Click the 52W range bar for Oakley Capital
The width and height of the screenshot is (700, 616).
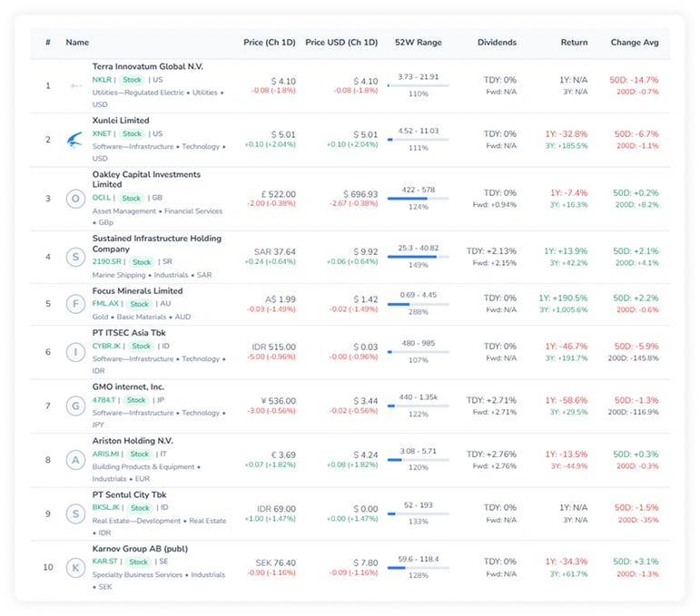(x=419, y=198)
